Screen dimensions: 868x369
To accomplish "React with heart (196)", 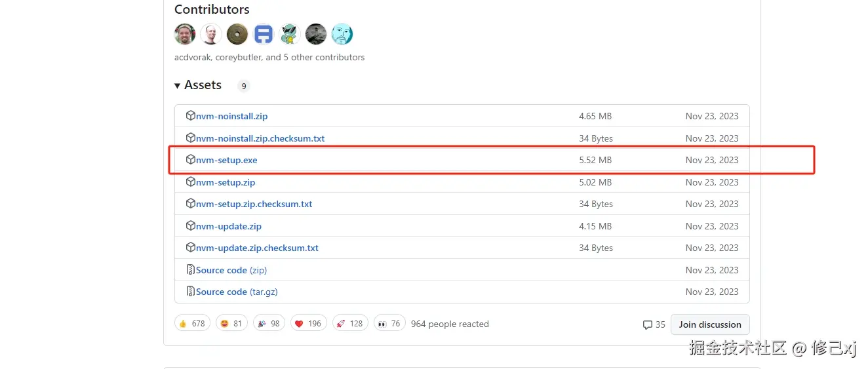I will pyautogui.click(x=309, y=323).
